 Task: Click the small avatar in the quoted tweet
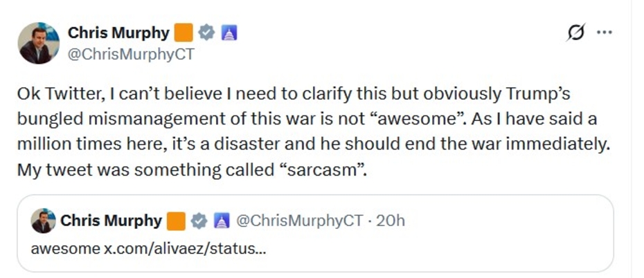click(43, 221)
